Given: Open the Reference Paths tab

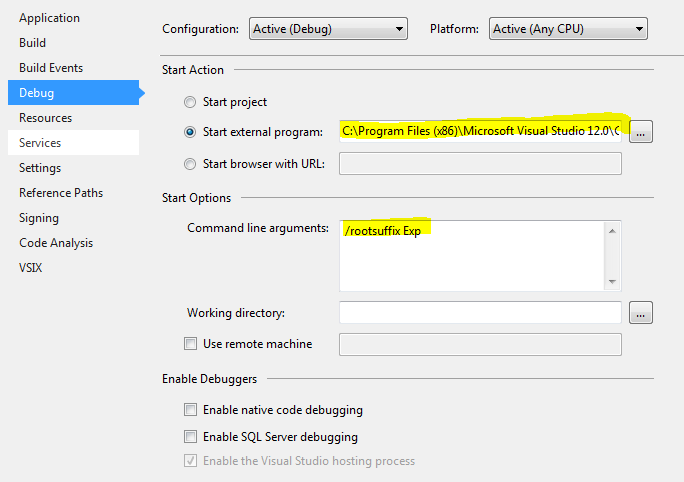Looking at the screenshot, I should pyautogui.click(x=61, y=193).
